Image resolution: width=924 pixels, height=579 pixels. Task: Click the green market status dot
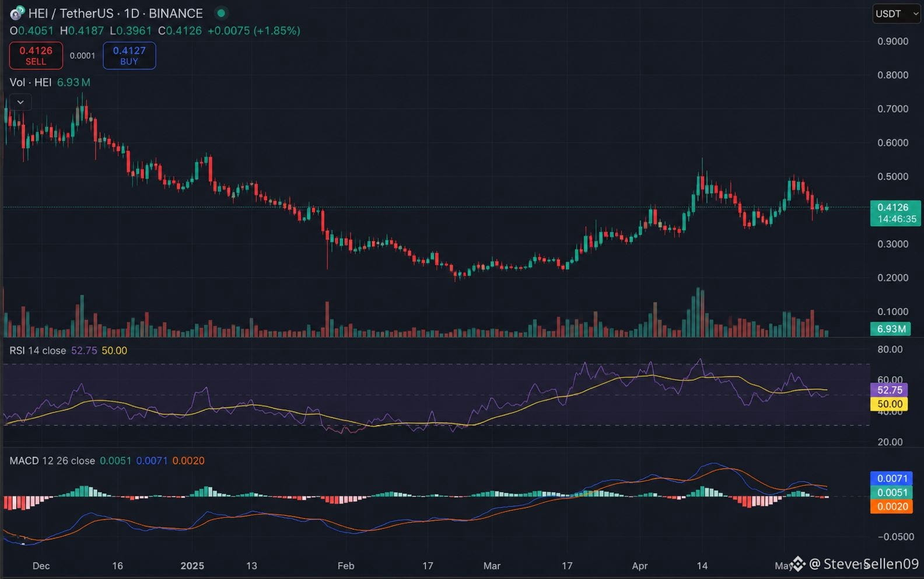coord(221,13)
